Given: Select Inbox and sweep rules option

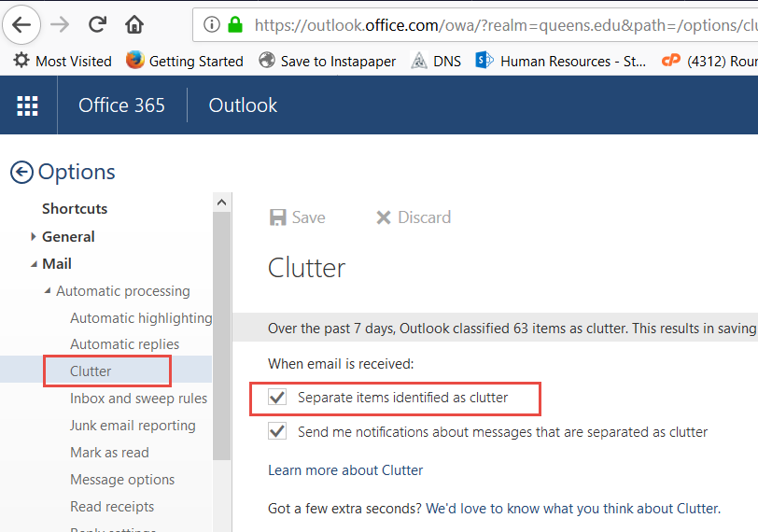Looking at the screenshot, I should point(138,399).
